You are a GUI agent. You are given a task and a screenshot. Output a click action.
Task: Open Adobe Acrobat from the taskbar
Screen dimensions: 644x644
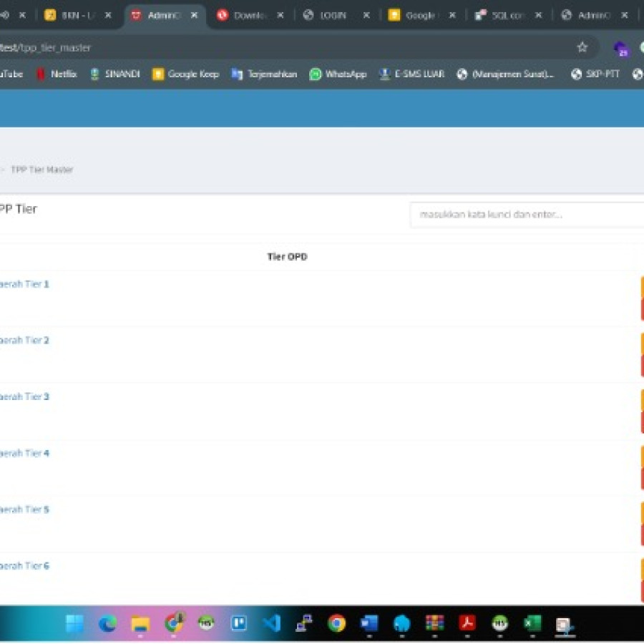click(467, 623)
